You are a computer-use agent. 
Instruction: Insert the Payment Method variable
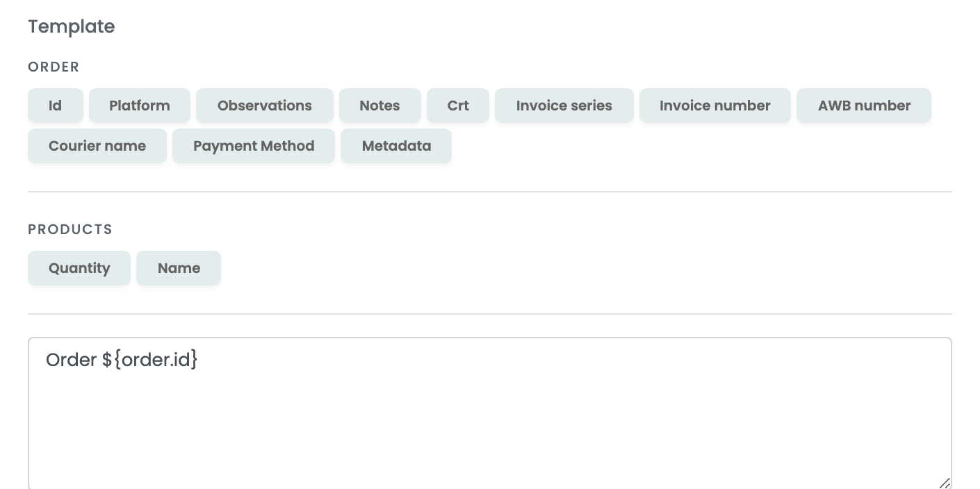tap(254, 146)
